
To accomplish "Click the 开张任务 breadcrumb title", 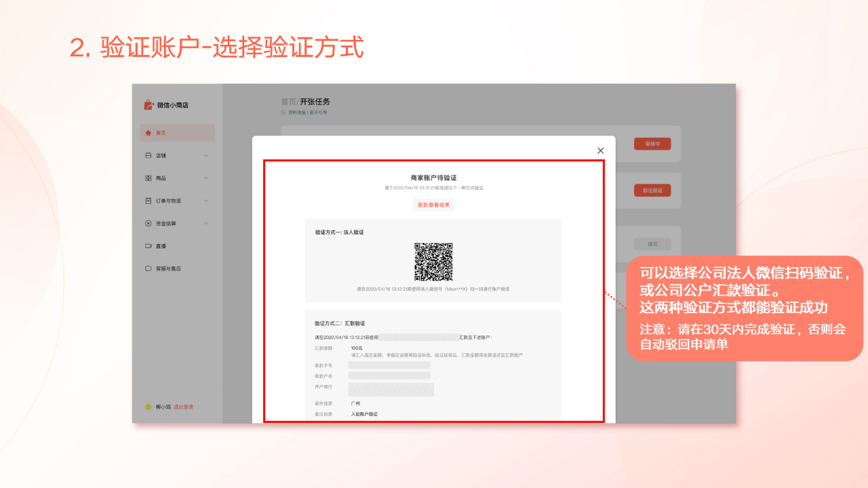I will 315,102.
